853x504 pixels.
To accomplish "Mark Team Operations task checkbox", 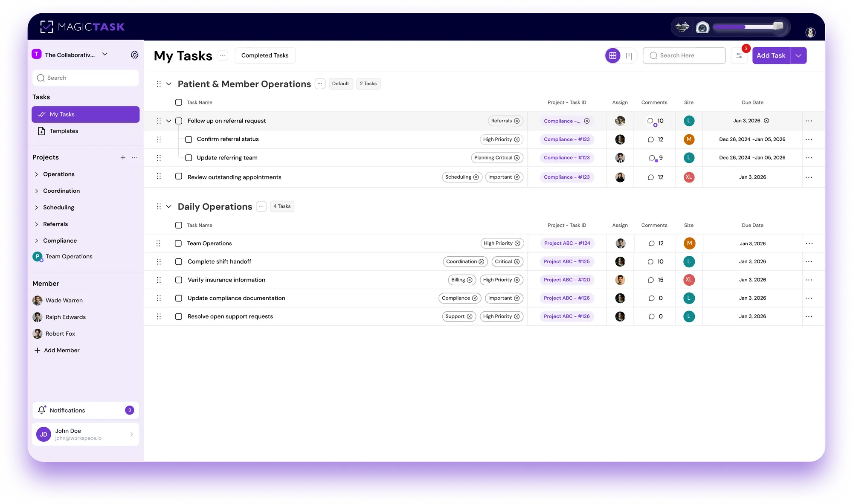I will coord(178,243).
